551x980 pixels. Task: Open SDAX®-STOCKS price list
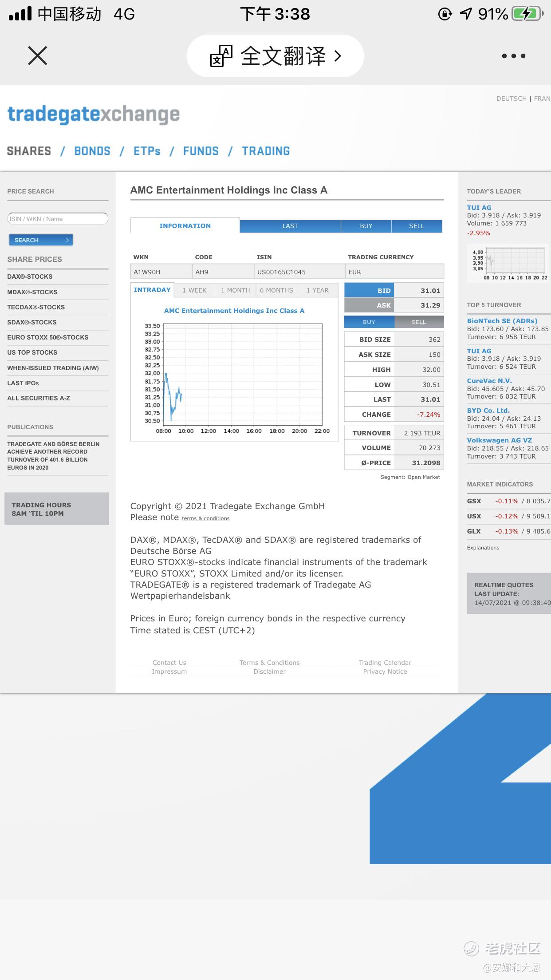(x=32, y=322)
